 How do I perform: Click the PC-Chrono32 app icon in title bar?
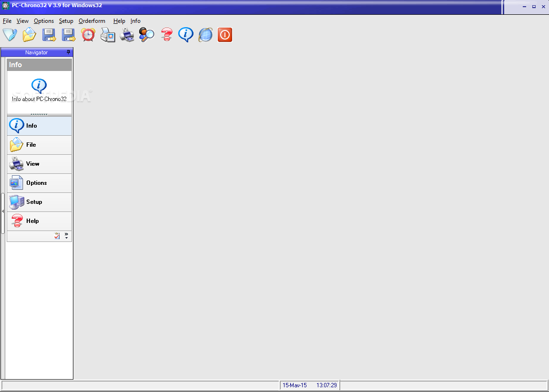click(x=5, y=6)
